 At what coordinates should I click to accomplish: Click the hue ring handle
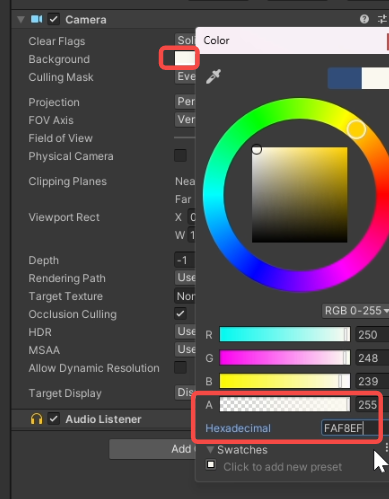(x=356, y=129)
